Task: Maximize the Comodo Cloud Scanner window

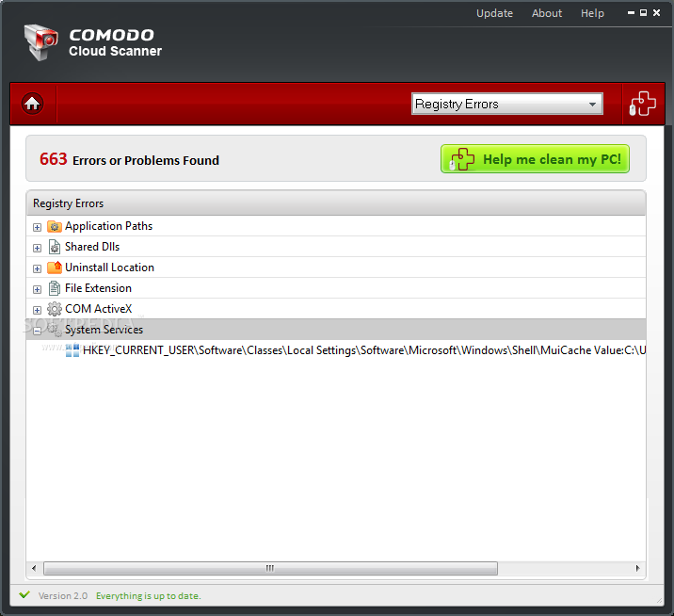Action: tap(644, 13)
